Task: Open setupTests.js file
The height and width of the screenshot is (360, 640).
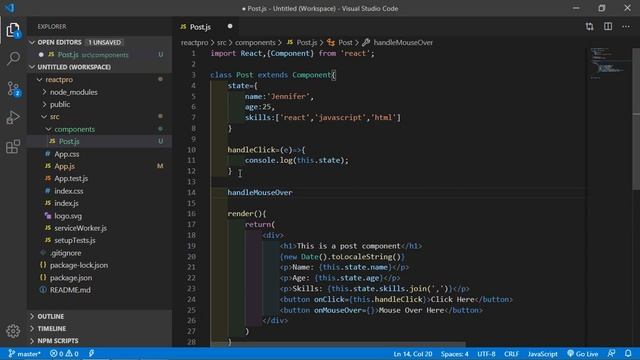Action: pyautogui.click(x=100, y=240)
